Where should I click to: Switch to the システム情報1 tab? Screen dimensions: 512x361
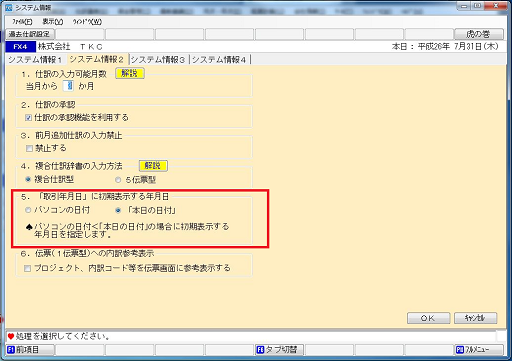click(35, 60)
